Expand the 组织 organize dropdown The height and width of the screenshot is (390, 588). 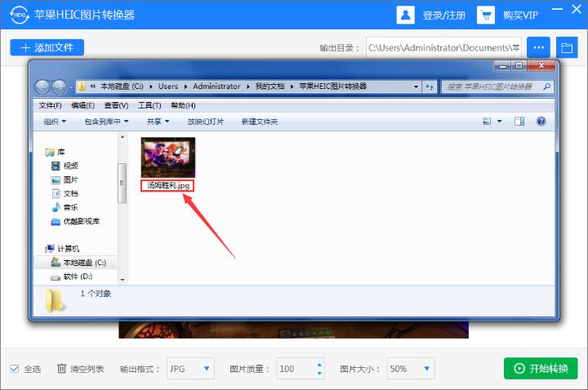55,122
